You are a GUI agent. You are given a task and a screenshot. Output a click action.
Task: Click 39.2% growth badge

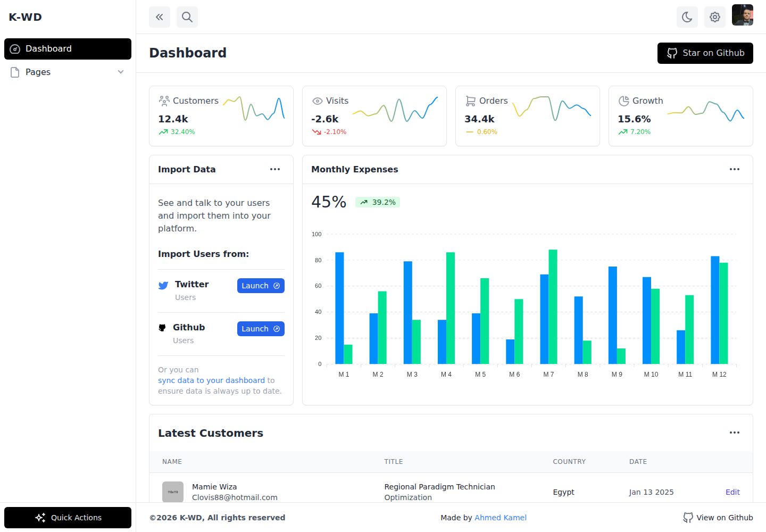pos(378,202)
